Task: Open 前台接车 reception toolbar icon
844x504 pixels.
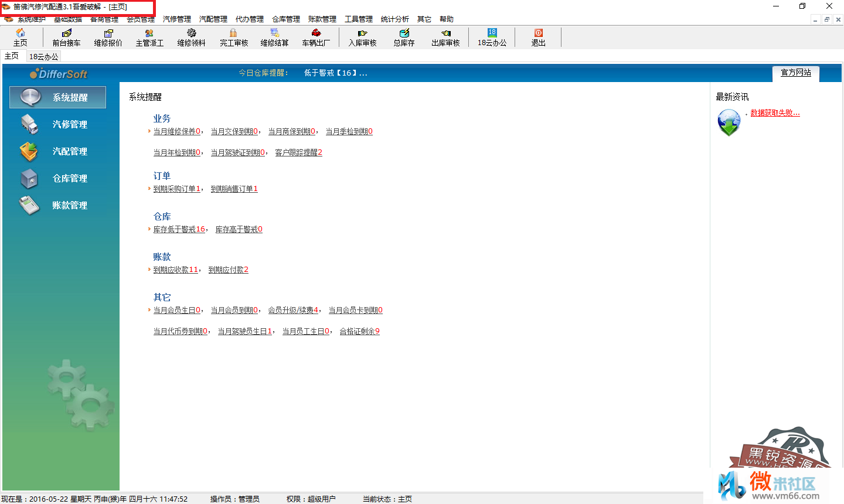Action: point(66,38)
